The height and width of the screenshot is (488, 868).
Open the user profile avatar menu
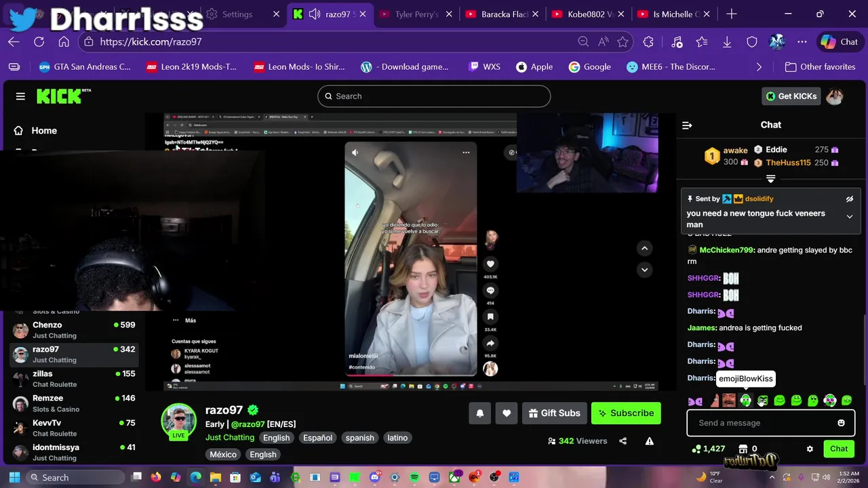(x=835, y=96)
